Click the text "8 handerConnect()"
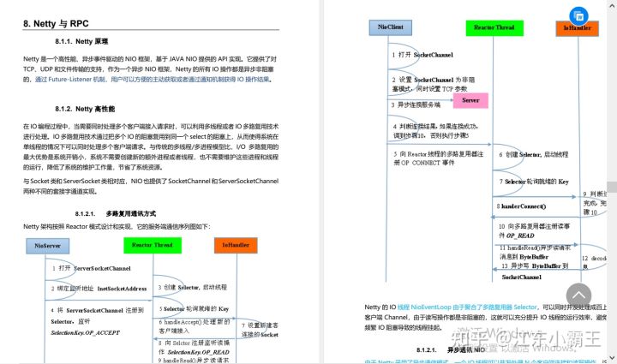The image size is (617, 364). [x=521, y=206]
